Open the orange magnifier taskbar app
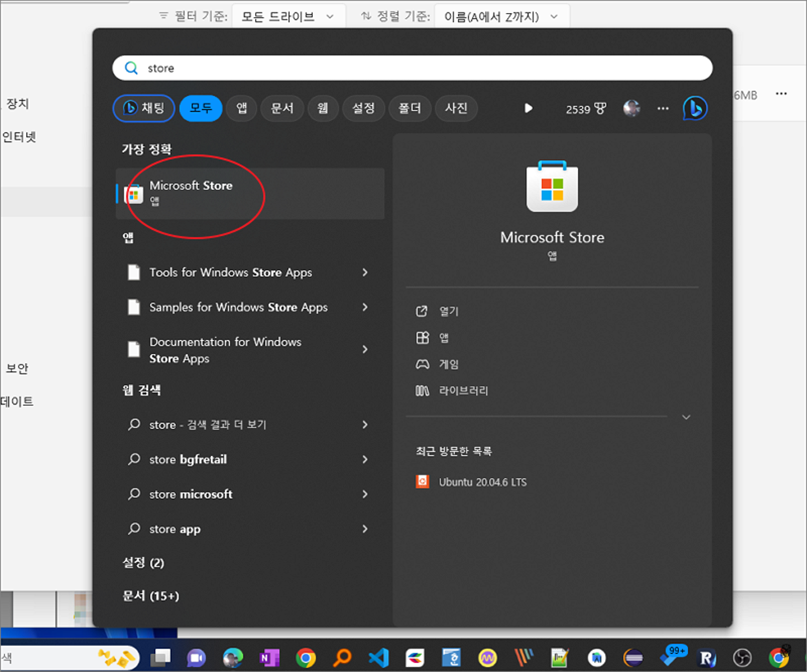Image resolution: width=807 pixels, height=672 pixels. click(x=342, y=658)
